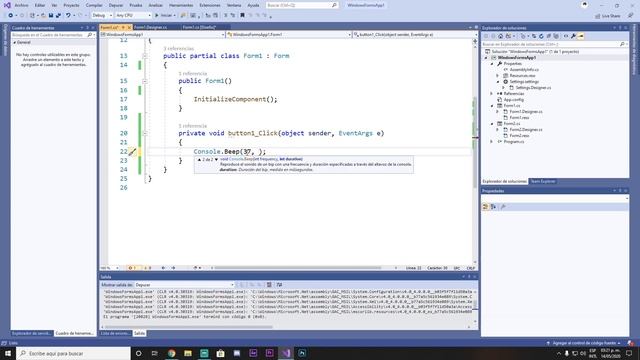This screenshot has width=640, height=360.
Task: Open the Extensiones menu
Action: coord(210,5)
